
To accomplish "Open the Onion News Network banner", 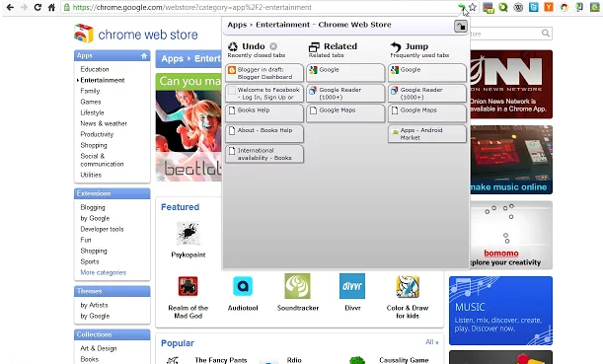I will pos(511,84).
